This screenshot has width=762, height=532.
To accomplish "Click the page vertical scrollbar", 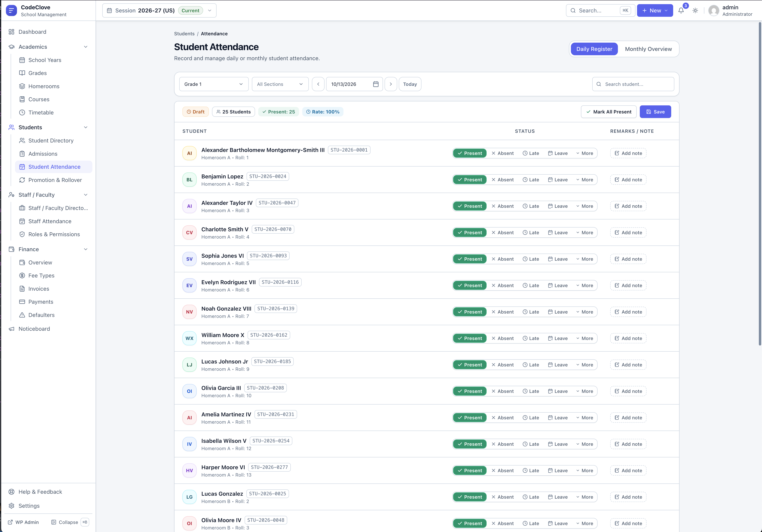I will point(760,184).
